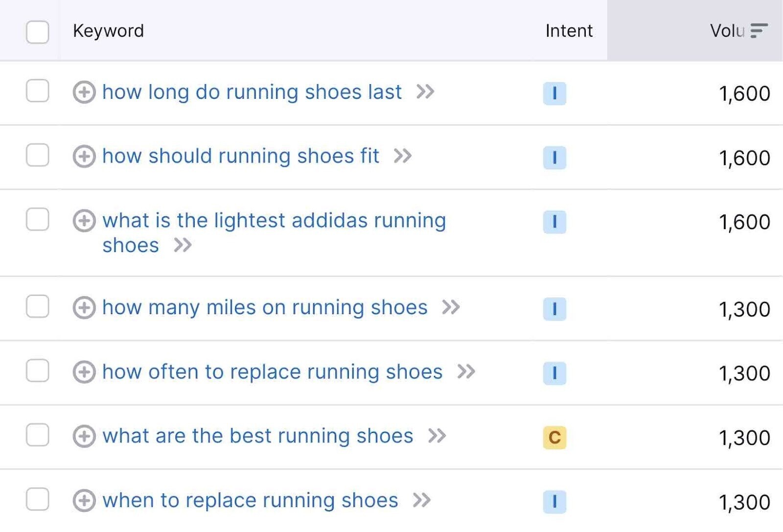Click the yellow C intent badge
The height and width of the screenshot is (532, 783).
554,437
